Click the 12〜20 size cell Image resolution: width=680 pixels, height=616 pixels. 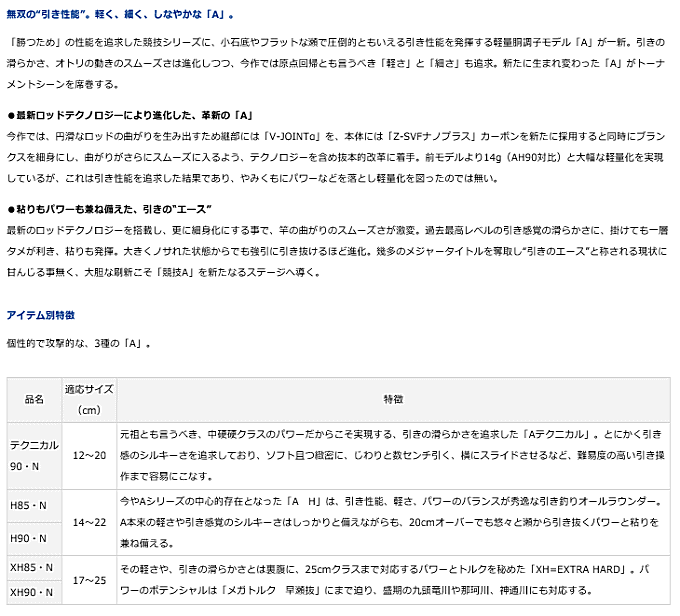pos(89,455)
